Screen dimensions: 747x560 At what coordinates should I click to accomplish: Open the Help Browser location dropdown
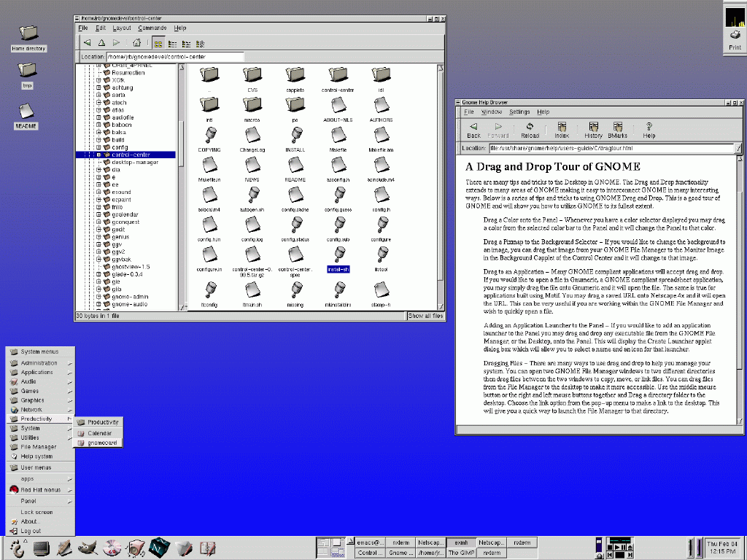coord(738,149)
